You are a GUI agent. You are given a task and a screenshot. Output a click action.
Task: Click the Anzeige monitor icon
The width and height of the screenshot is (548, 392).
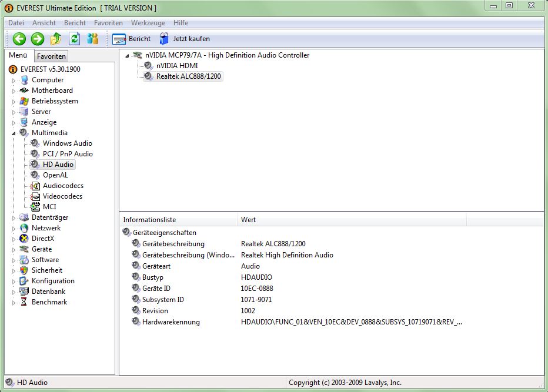tap(24, 122)
